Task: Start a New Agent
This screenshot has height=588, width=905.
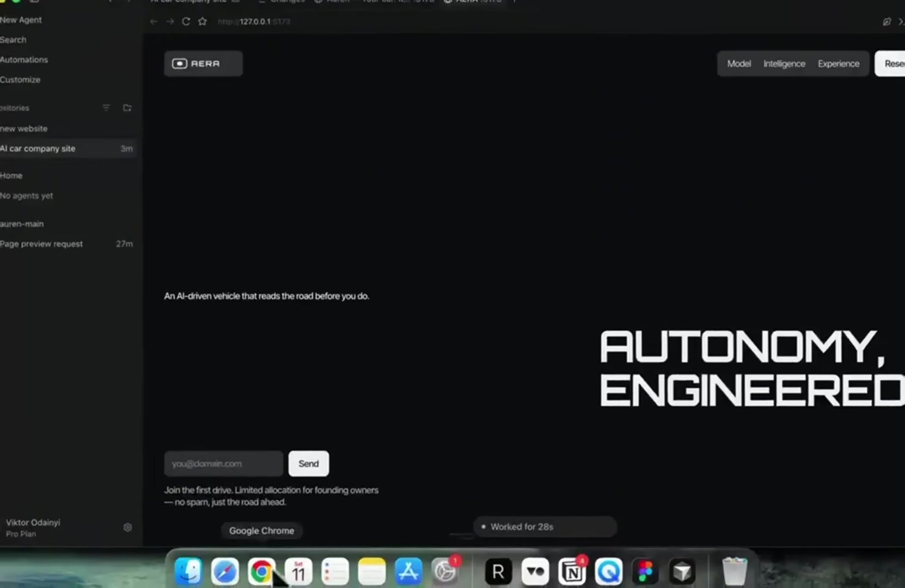Action: click(x=21, y=20)
